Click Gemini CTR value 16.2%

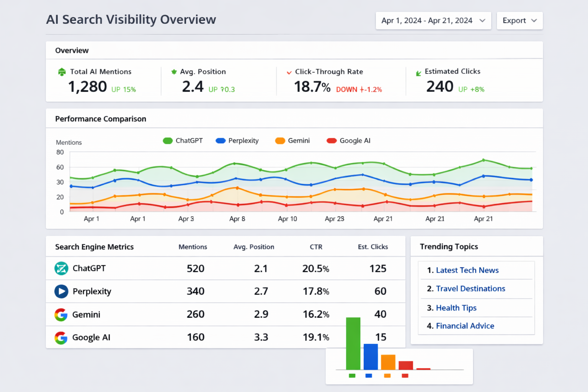point(316,314)
